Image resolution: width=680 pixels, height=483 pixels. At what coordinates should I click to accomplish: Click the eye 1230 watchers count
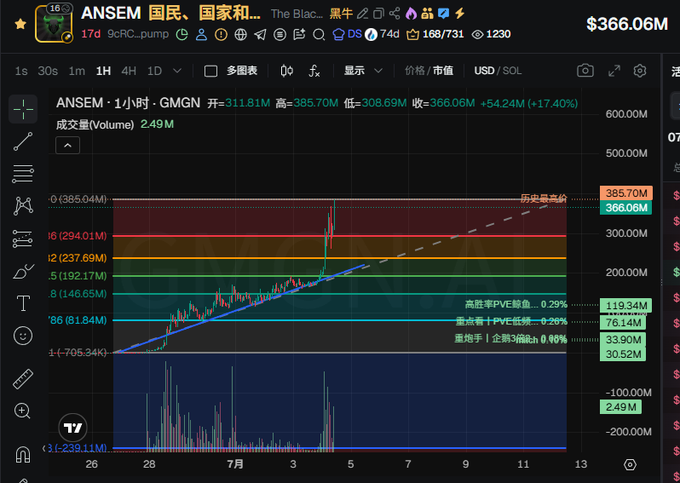point(491,34)
